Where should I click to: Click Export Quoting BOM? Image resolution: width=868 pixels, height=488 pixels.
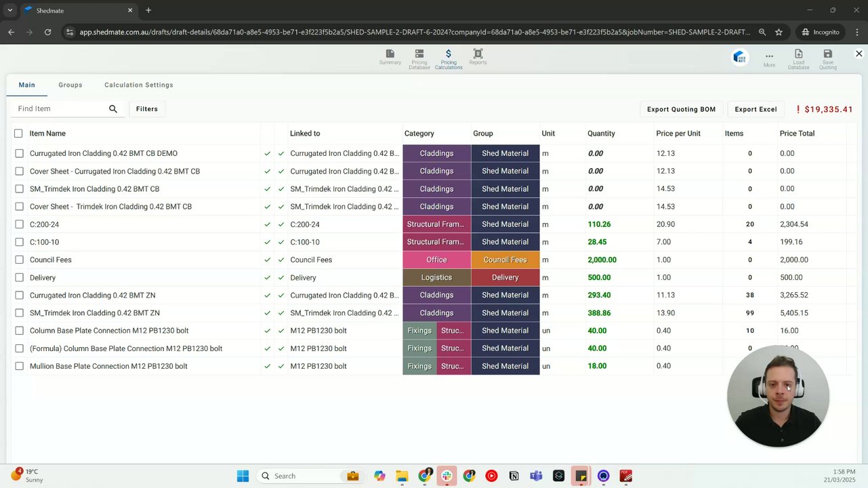681,109
